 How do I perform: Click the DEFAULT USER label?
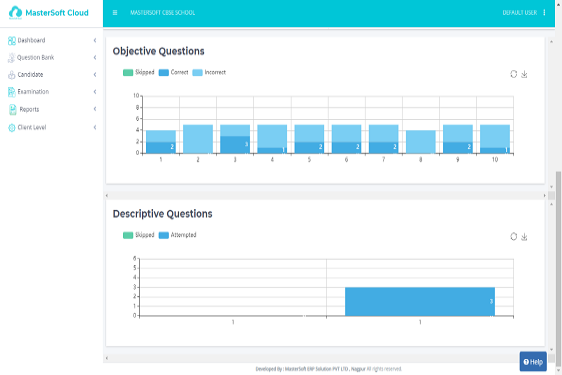click(x=520, y=13)
